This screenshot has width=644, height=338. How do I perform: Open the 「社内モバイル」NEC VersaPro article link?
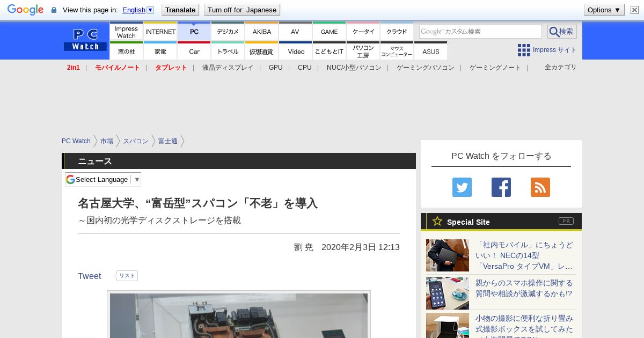pyautogui.click(x=524, y=255)
